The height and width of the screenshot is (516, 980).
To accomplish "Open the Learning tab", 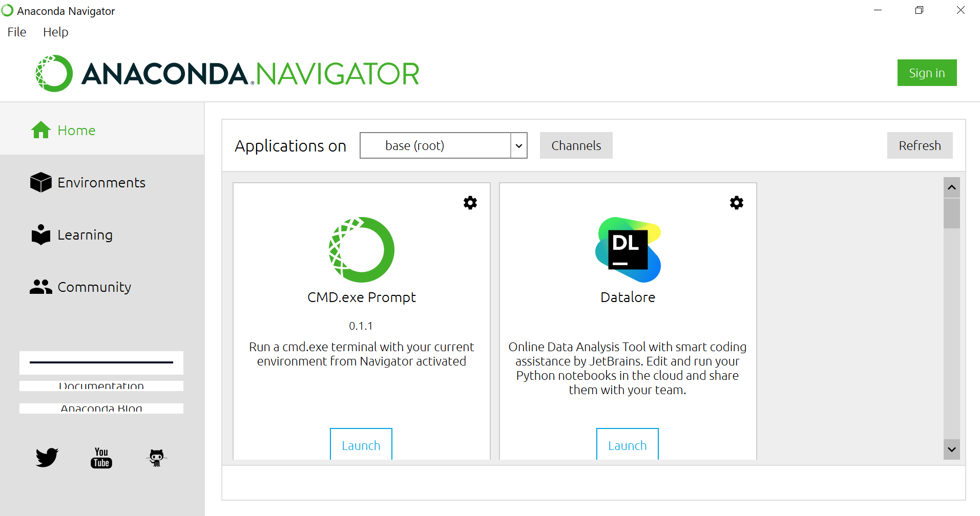I will (102, 234).
